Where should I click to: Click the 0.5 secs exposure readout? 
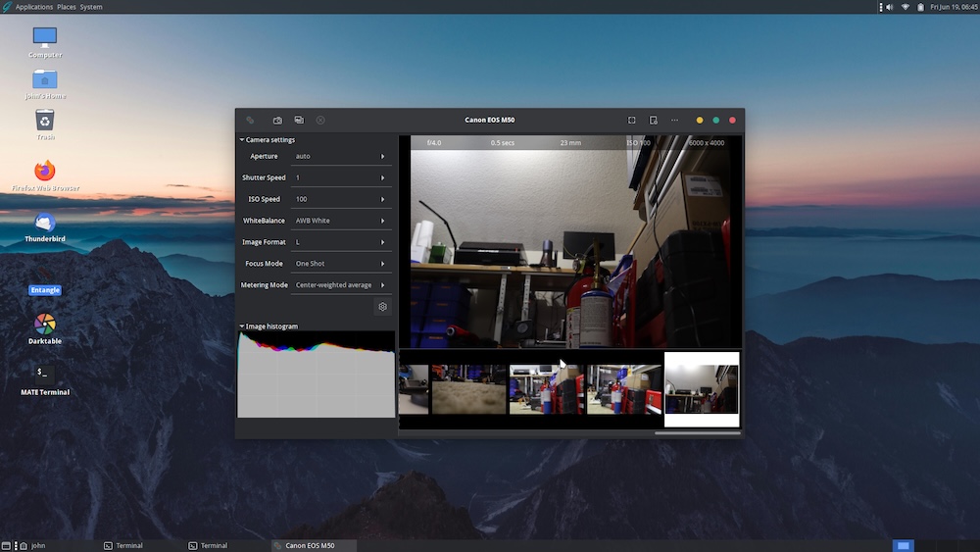[503, 143]
